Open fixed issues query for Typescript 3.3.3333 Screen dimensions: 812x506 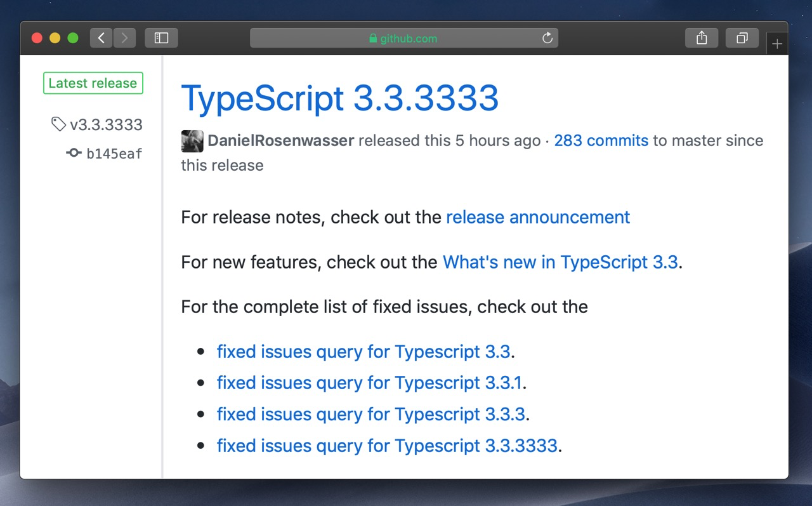coord(387,446)
